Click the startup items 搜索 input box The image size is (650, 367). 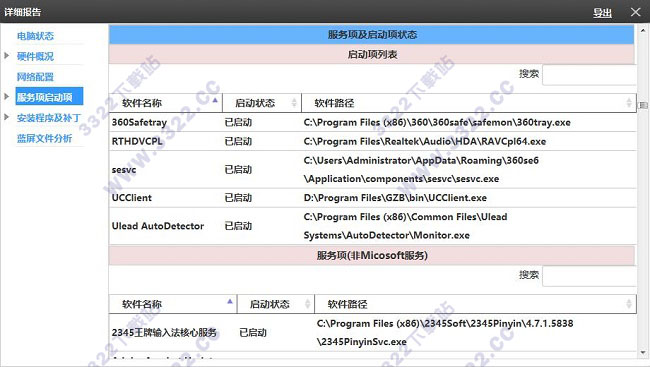pos(589,75)
